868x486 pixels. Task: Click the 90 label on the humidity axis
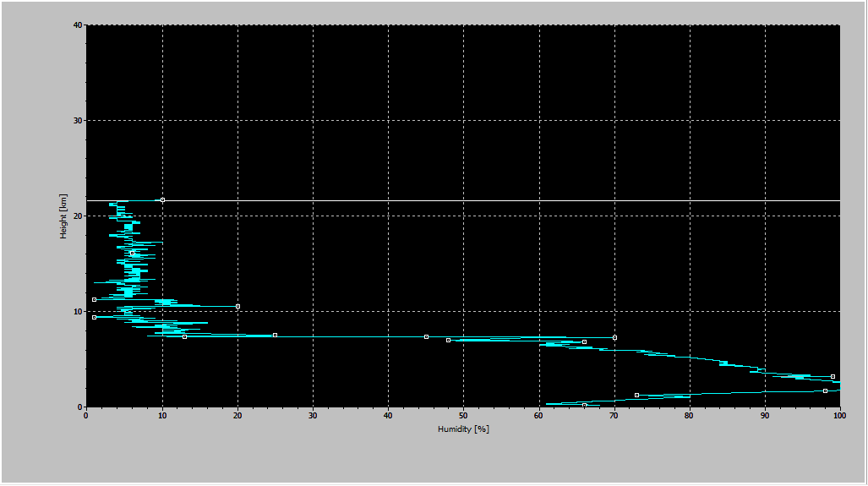pyautogui.click(x=765, y=415)
